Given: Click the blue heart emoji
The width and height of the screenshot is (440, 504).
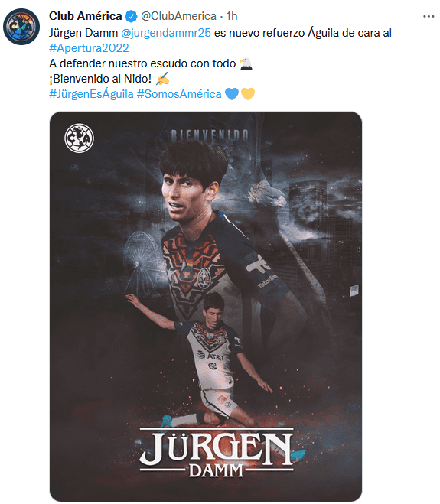Looking at the screenshot, I should pyautogui.click(x=232, y=94).
